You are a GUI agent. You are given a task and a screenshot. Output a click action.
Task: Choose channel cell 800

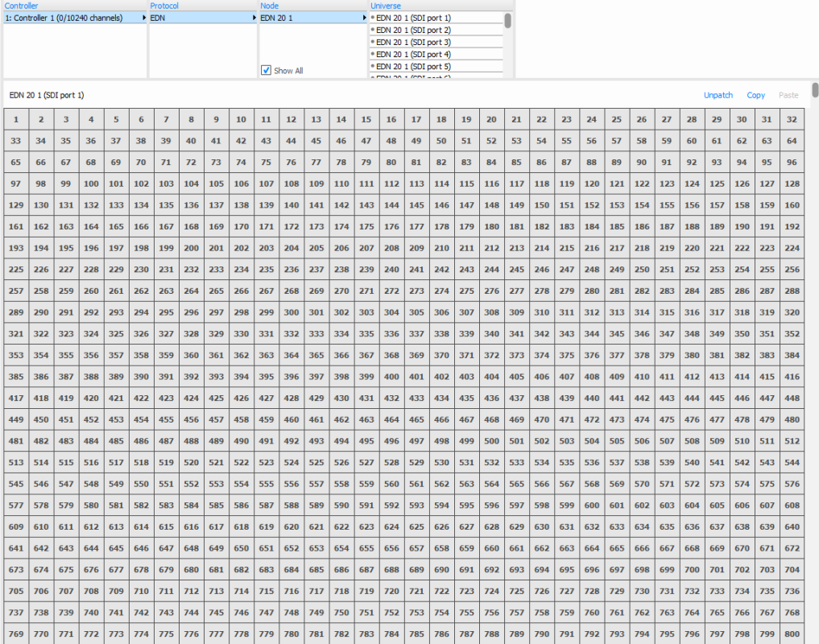792,634
